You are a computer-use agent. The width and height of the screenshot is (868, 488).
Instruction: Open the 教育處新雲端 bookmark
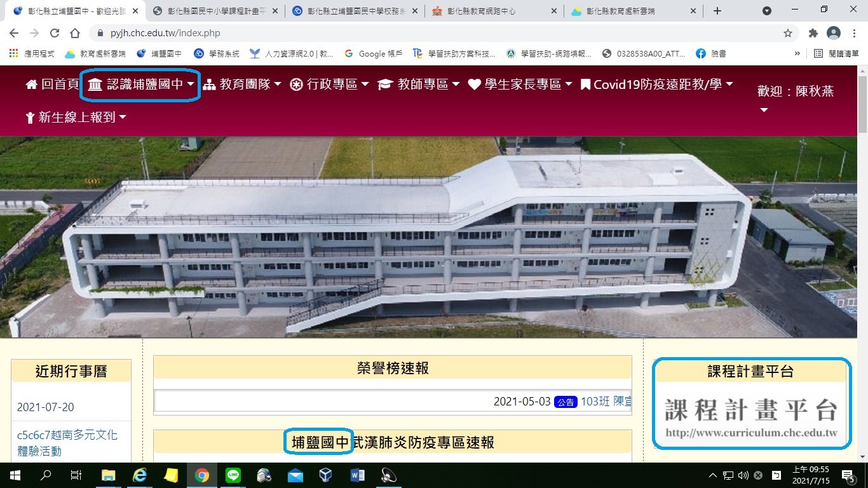[x=95, y=54]
